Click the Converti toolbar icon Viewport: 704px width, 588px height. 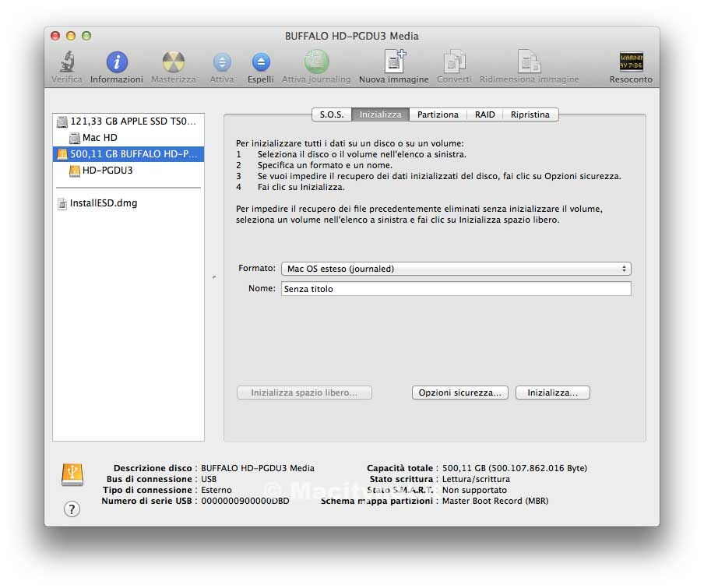(454, 62)
